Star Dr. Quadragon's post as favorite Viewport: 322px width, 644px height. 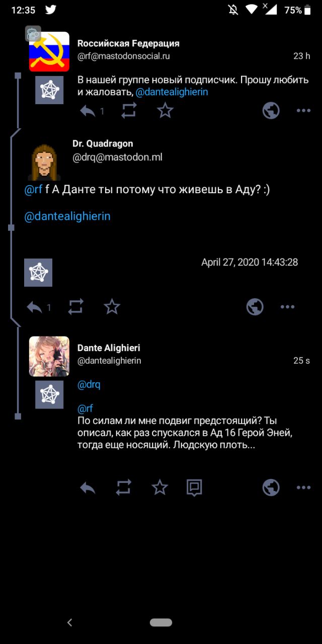[x=112, y=307]
